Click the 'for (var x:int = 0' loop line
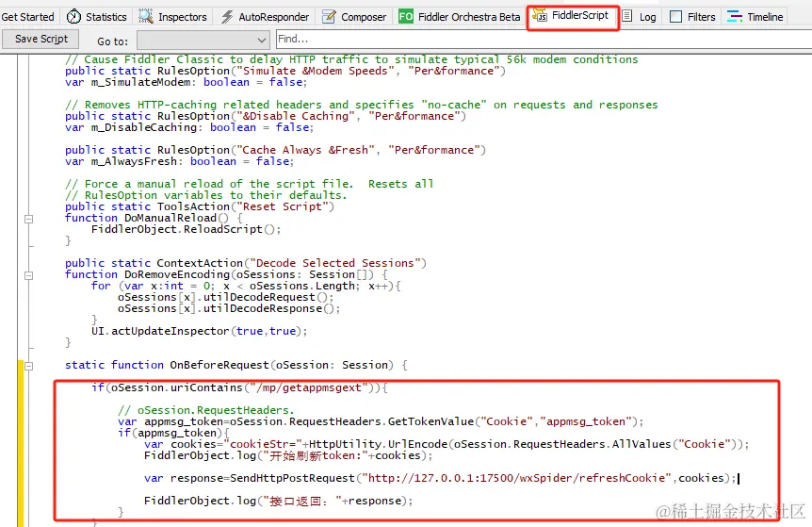The width and height of the screenshot is (812, 527). tap(246, 286)
